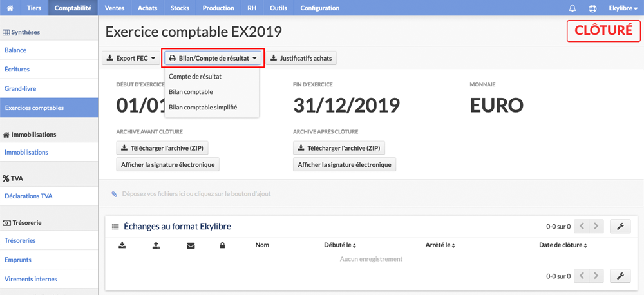This screenshot has height=295, width=644.
Task: Open Déclarations TVA in sidebar
Action: [49, 196]
